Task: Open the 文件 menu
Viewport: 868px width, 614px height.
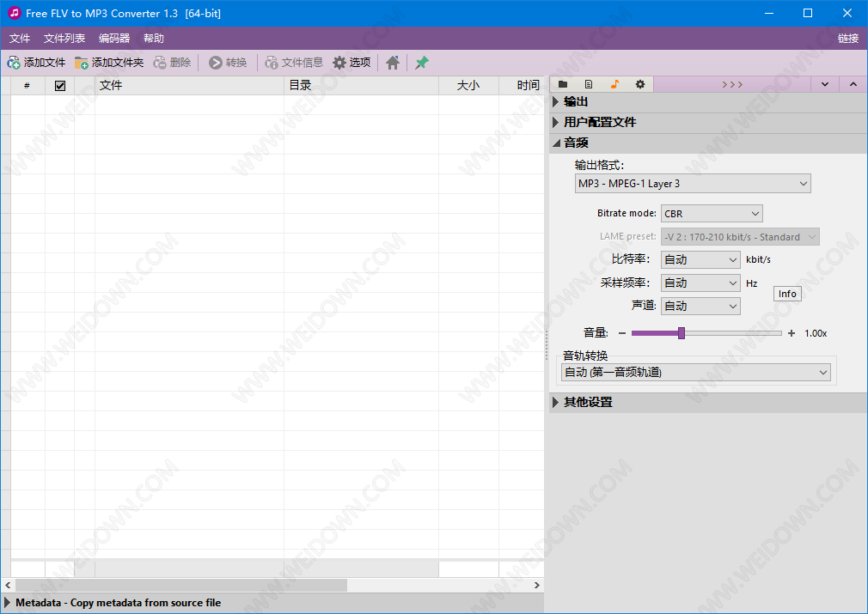Action: [x=20, y=38]
